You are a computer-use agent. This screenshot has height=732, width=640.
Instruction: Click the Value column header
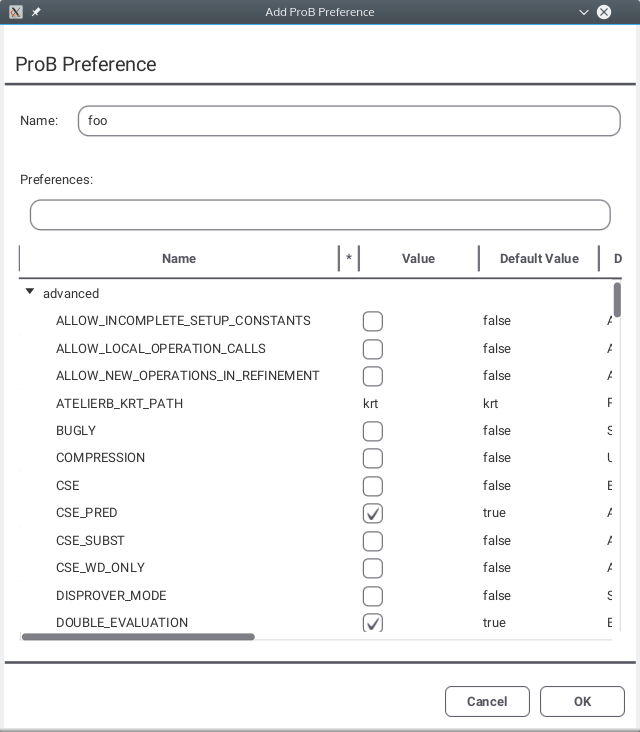(418, 258)
